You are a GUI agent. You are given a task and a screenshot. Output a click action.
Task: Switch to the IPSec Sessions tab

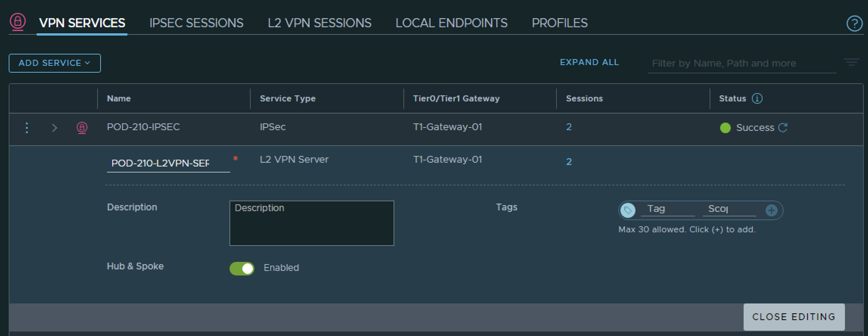pyautogui.click(x=196, y=23)
